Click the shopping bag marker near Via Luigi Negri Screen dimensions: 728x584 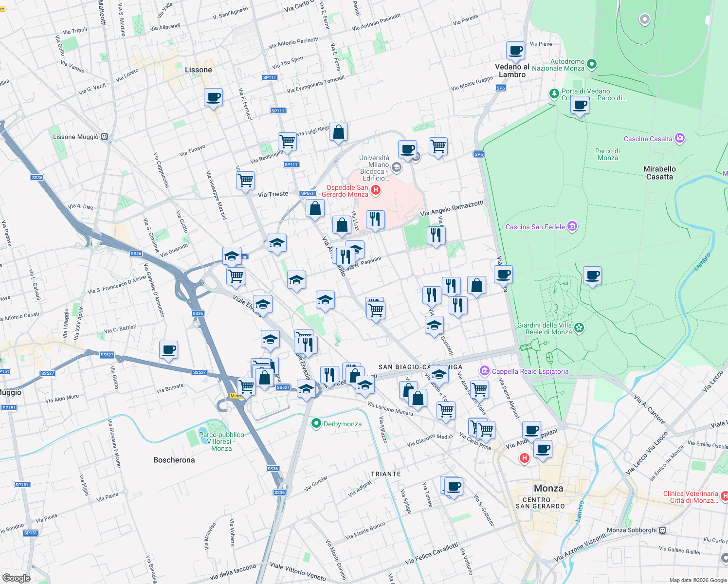(x=338, y=132)
